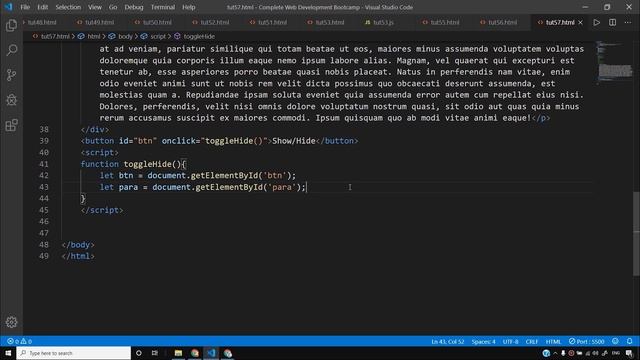Open the Debug menu
The height and width of the screenshot is (360, 640).
coord(133,7)
